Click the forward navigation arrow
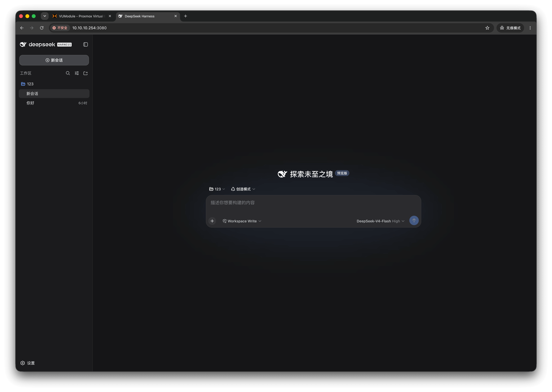 tap(32, 28)
